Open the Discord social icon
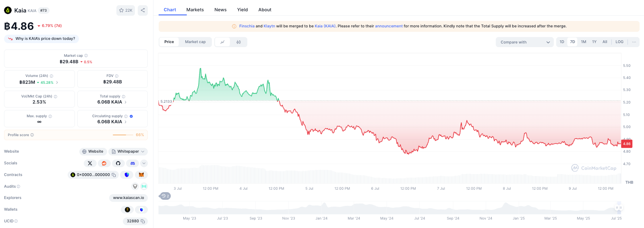 click(x=133, y=163)
